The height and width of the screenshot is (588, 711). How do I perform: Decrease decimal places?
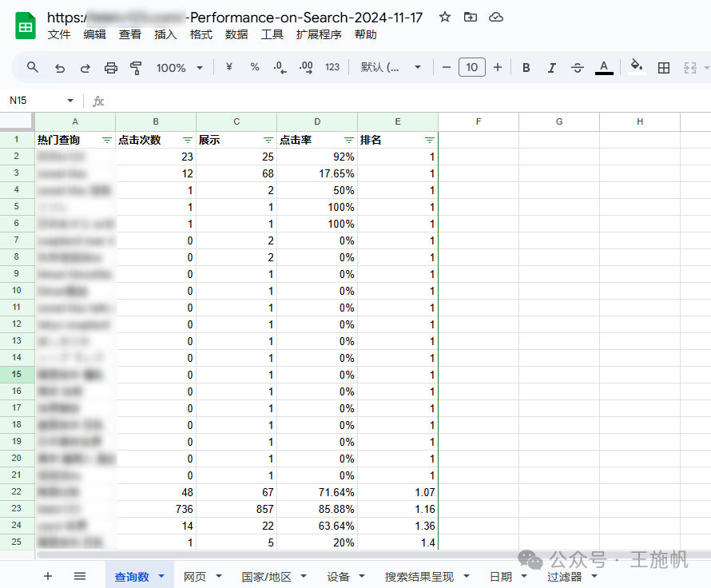click(280, 68)
